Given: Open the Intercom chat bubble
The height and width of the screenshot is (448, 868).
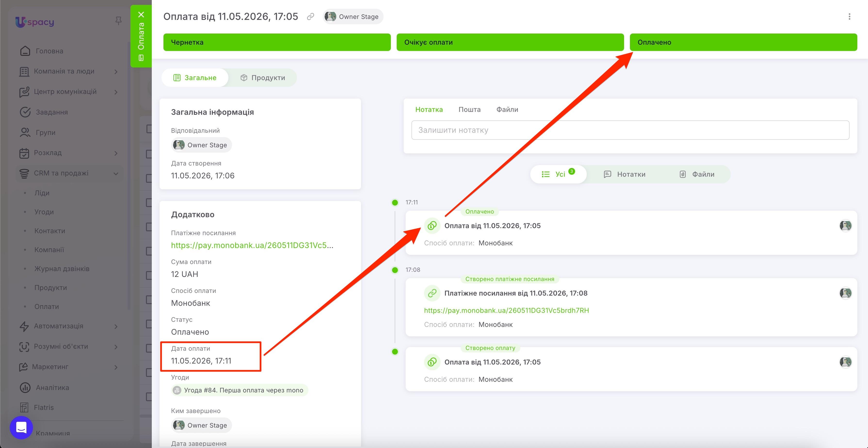Looking at the screenshot, I should tap(21, 427).
